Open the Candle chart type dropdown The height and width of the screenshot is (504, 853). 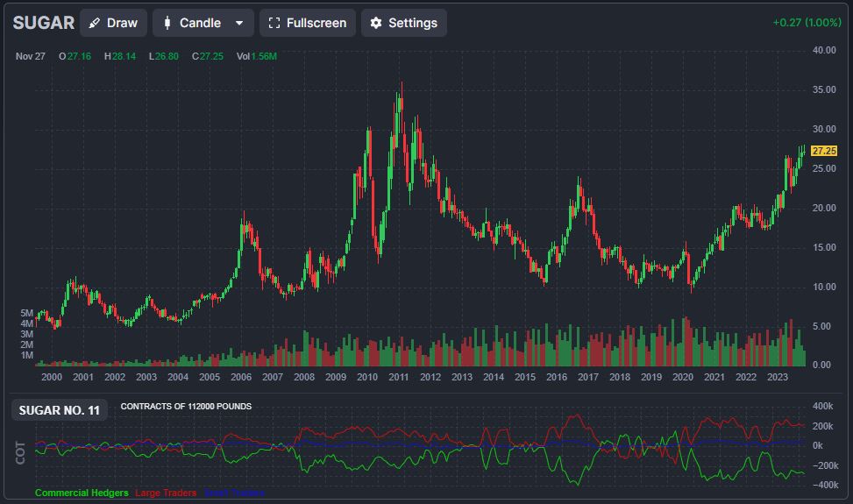tap(203, 23)
